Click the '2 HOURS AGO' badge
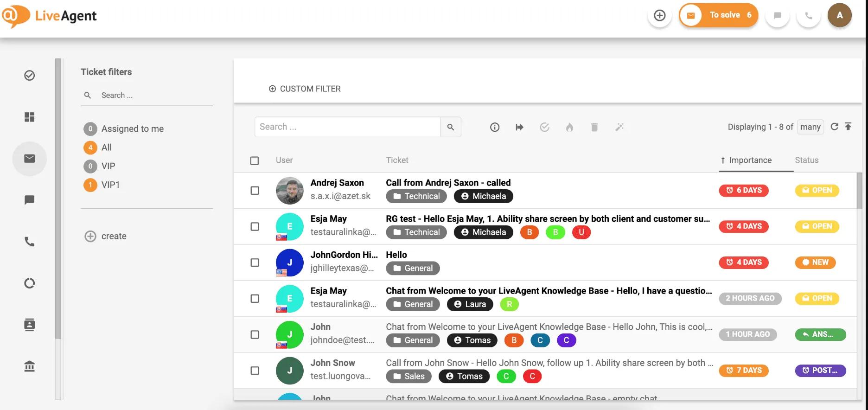The height and width of the screenshot is (410, 868). [750, 299]
